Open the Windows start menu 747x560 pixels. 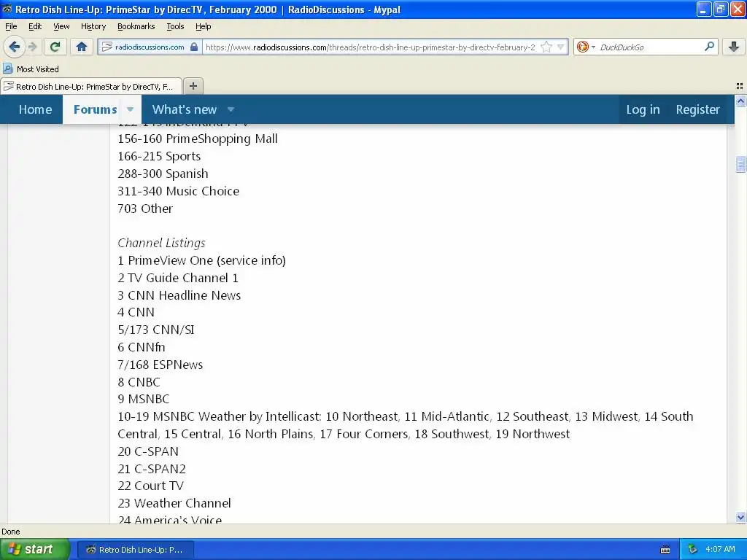tap(34, 550)
